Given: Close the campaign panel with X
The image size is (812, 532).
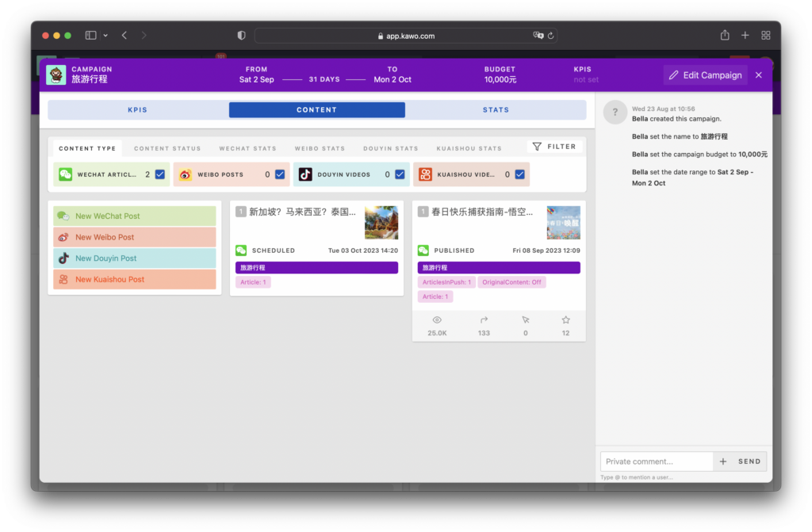Looking at the screenshot, I should (x=759, y=75).
